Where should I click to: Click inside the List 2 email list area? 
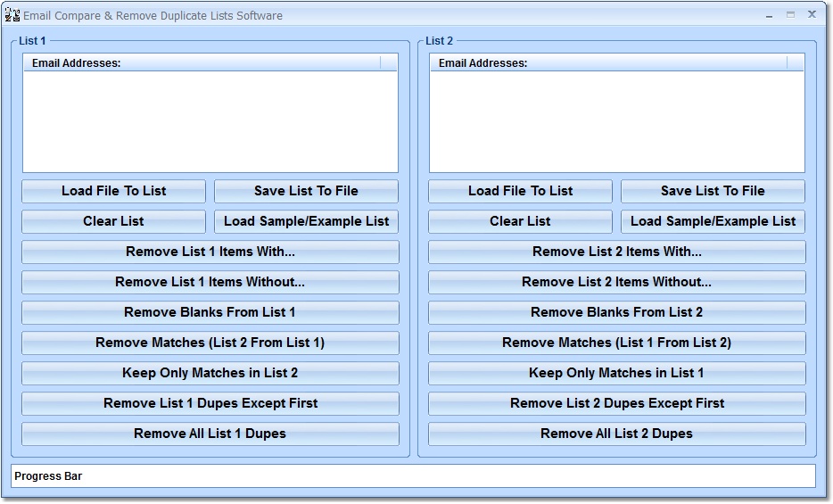click(x=617, y=121)
